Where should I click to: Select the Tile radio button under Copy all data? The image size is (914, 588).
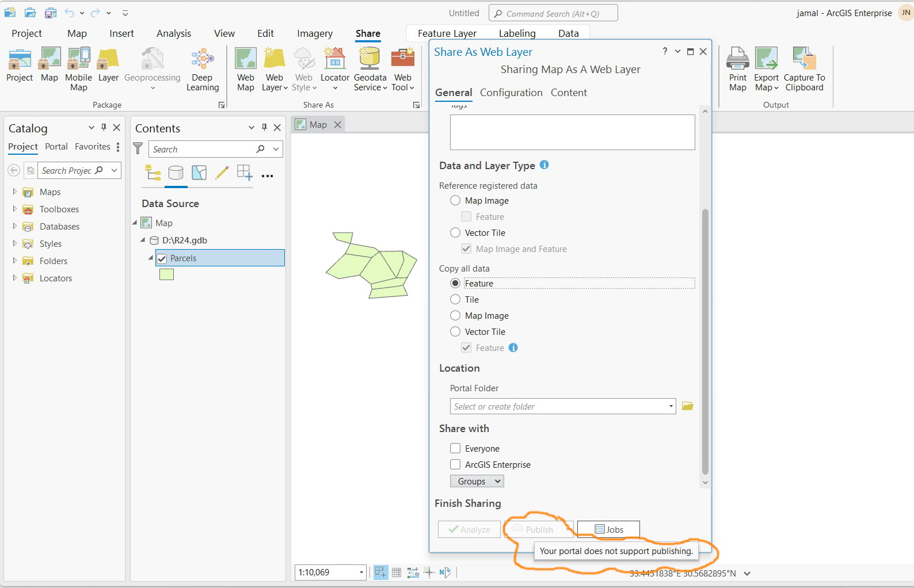tap(455, 299)
